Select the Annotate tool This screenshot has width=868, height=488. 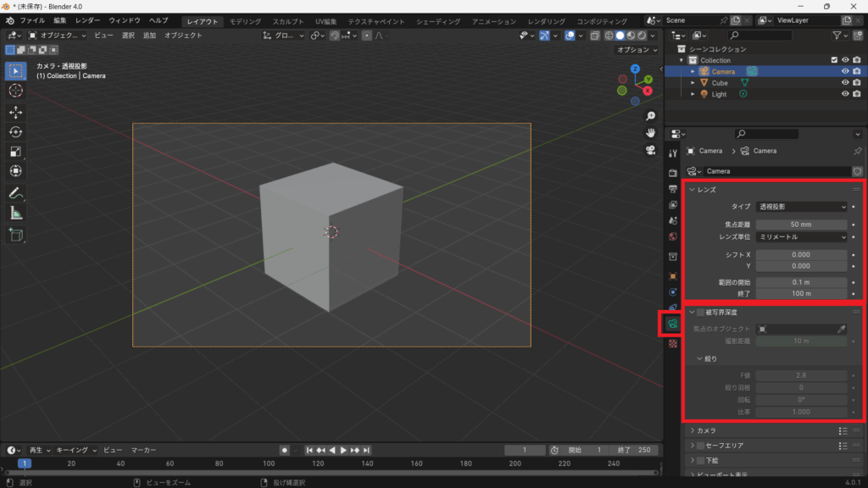(15, 193)
